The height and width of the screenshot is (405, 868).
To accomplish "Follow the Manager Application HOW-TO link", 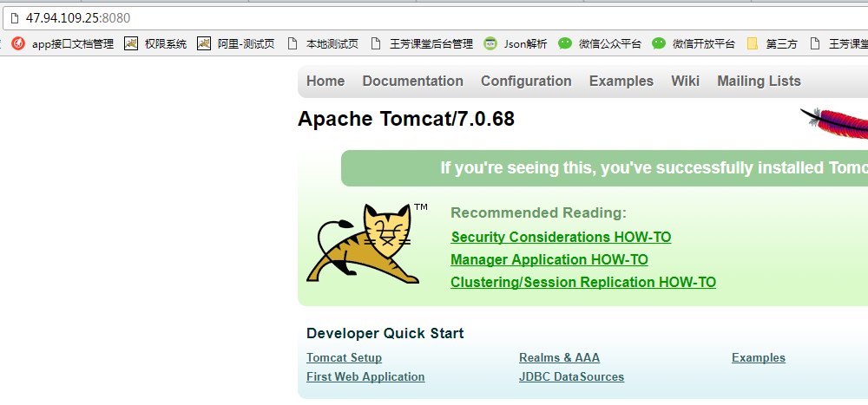I will pos(549,260).
